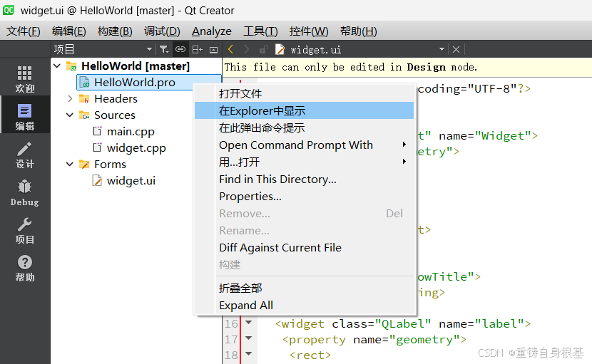Choose Expand All in the context menu

[305, 305]
